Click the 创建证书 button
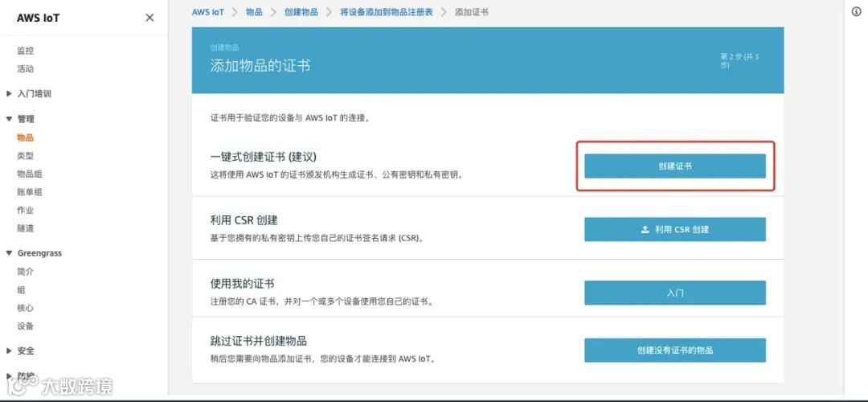The image size is (868, 402). 675,166
